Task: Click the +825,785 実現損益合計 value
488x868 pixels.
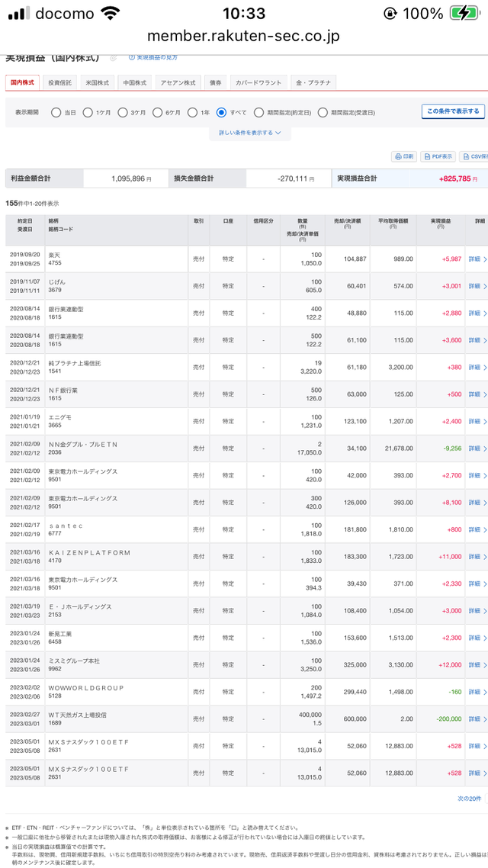Action: 457,179
